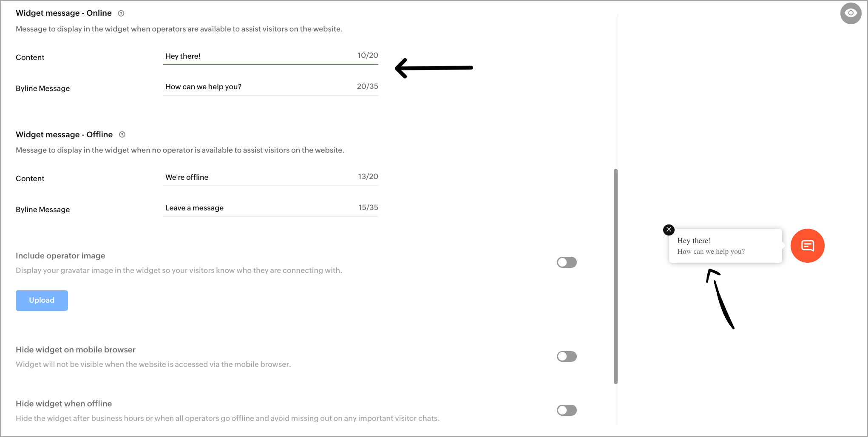Viewport: 868px width, 437px height.
Task: Click the Upload button
Action: pos(42,301)
